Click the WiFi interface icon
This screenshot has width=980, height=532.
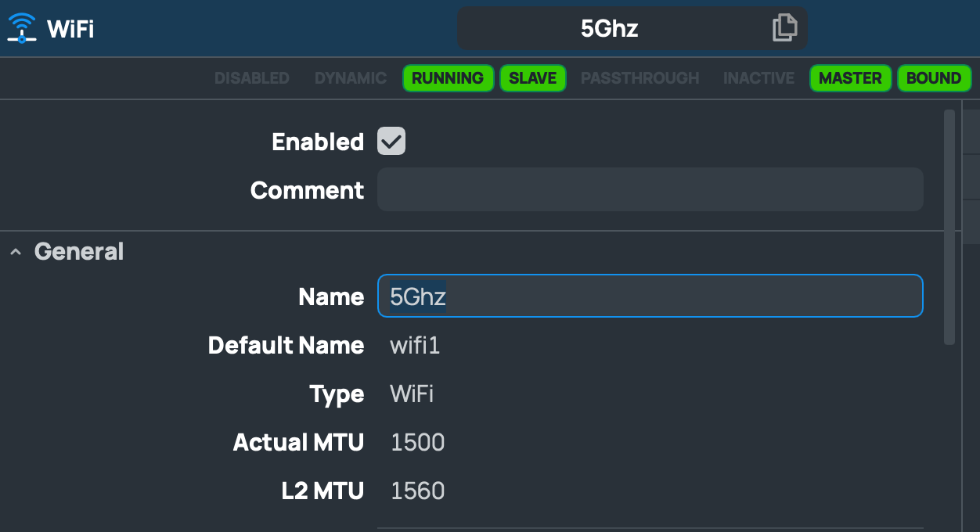coord(22,28)
